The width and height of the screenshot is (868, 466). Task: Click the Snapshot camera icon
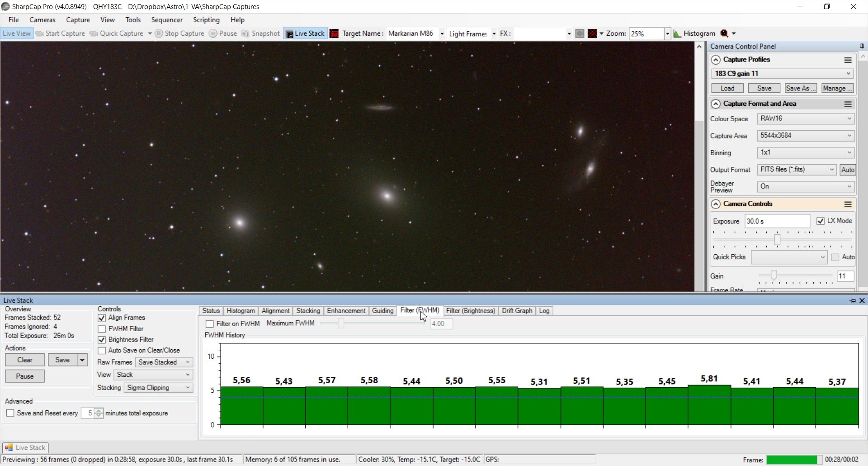click(x=245, y=33)
